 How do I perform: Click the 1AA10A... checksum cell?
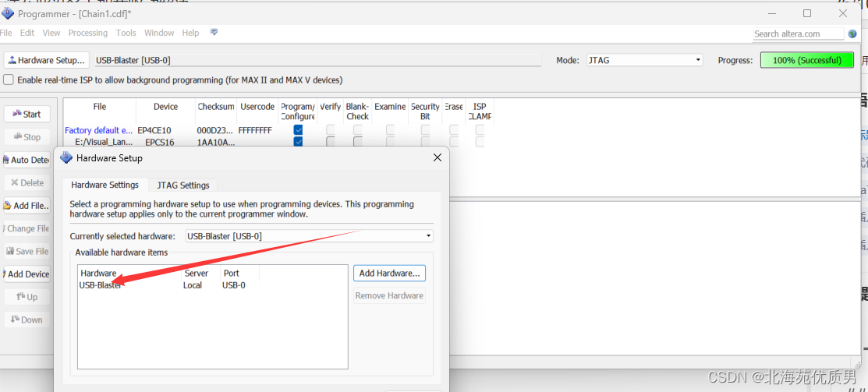click(216, 142)
